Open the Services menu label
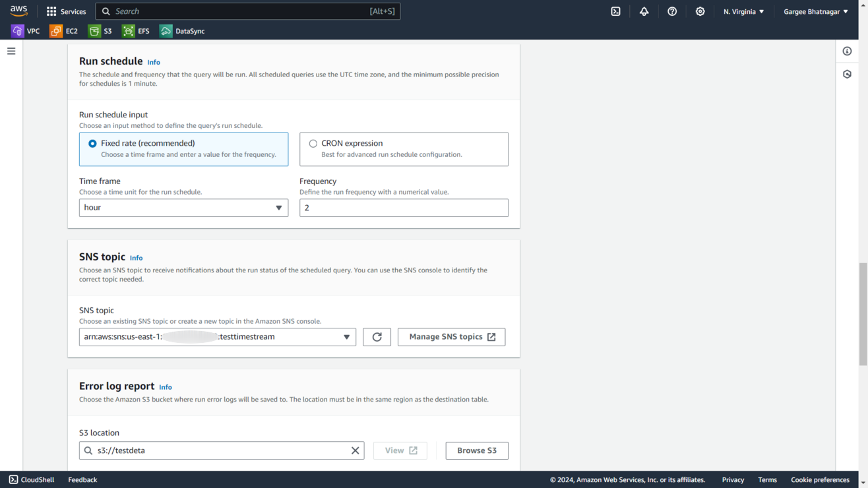 [73, 11]
